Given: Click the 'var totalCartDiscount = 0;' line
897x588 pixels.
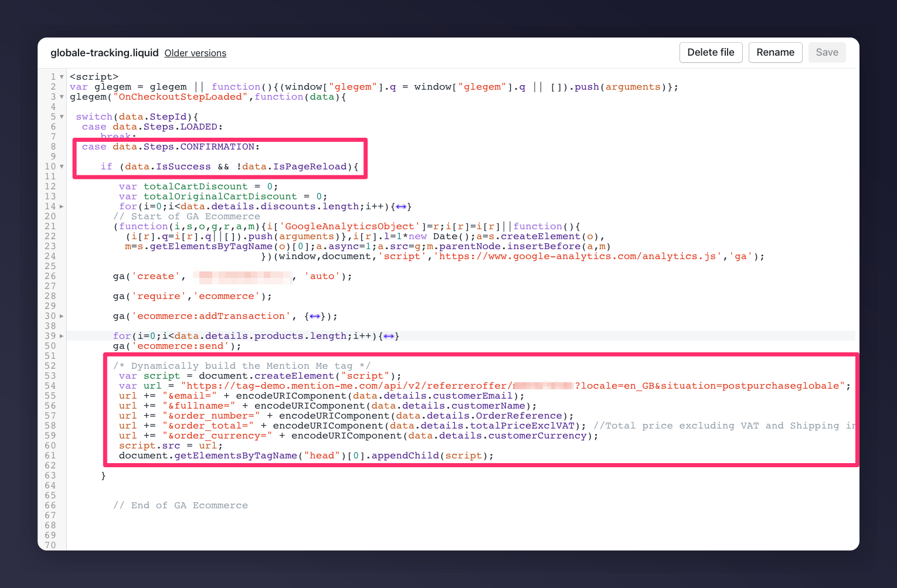Looking at the screenshot, I should (198, 186).
